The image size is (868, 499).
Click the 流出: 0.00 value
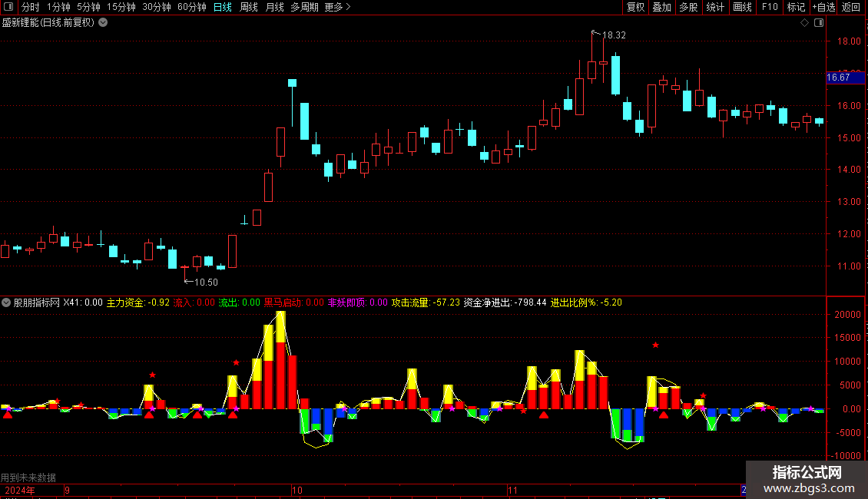[x=239, y=302]
